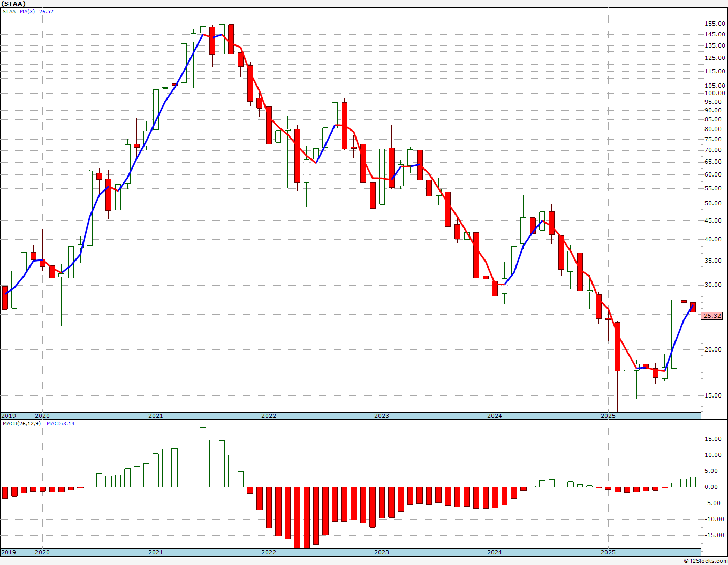Select the 145.00 price axis label
Screen dimensions: 728x565
(715, 34)
